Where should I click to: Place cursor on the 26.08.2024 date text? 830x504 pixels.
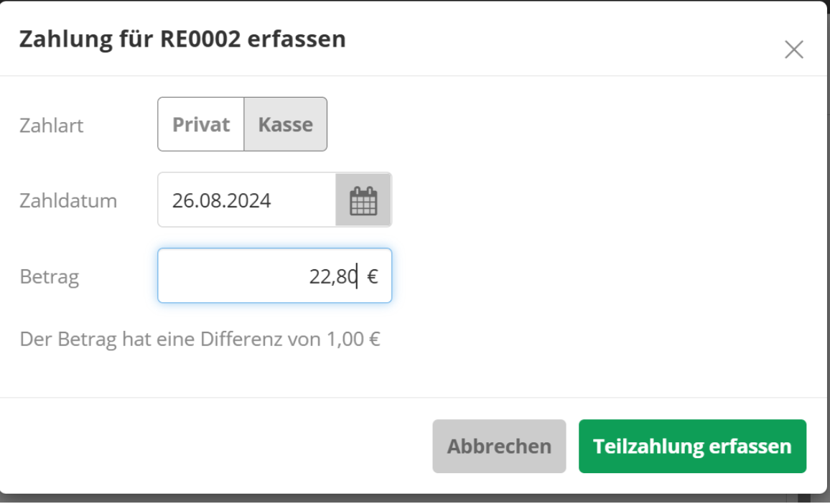(221, 200)
